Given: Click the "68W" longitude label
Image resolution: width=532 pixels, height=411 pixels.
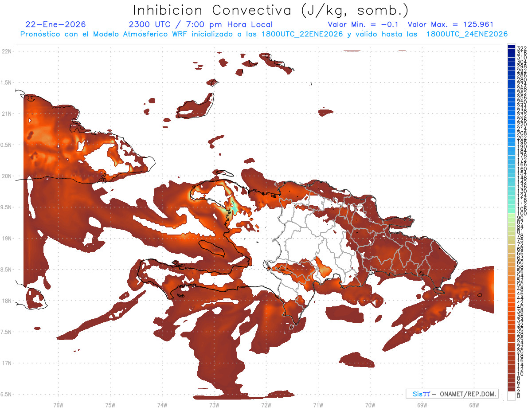Looking at the screenshot, I should click(473, 405).
